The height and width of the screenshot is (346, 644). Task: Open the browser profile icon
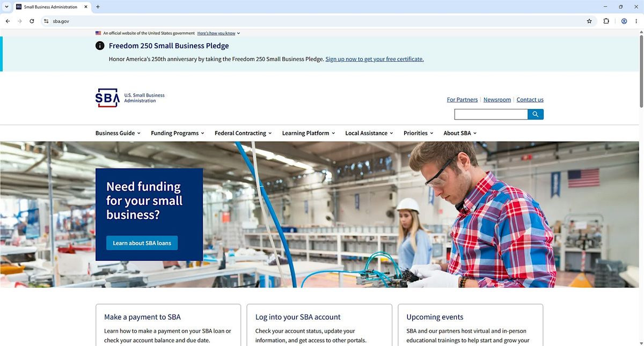624,21
